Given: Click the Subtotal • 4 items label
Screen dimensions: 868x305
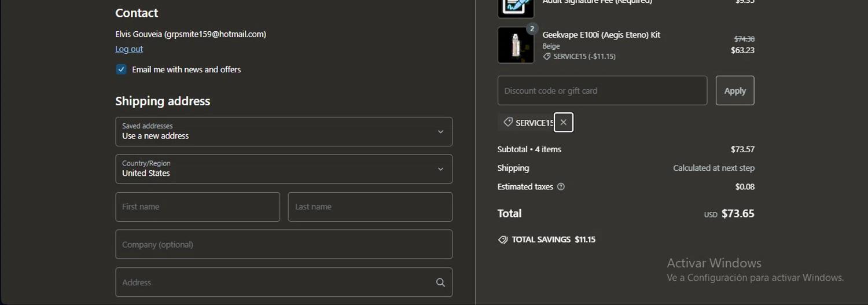Looking at the screenshot, I should click(x=529, y=149).
